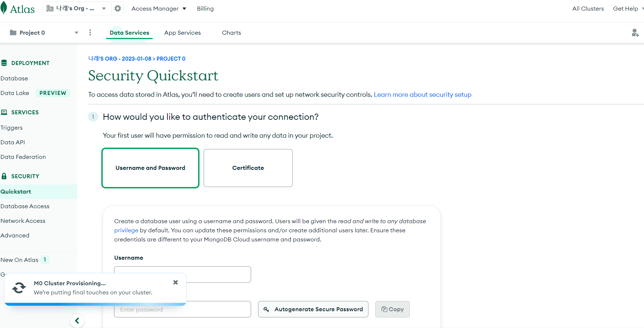Screen dimensions: 644x328
Task: Dismiss the M0 Cluster Provisioning notification
Action: click(175, 282)
